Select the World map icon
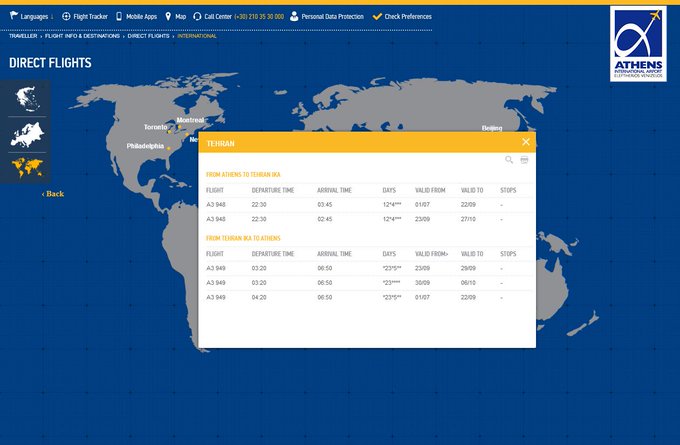This screenshot has height=445, width=680. (x=27, y=167)
